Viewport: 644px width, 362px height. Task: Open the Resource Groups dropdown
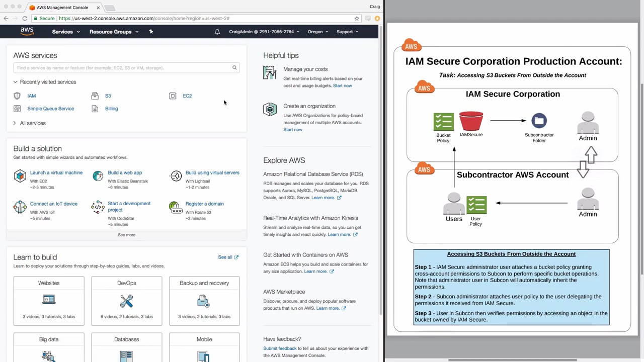[x=114, y=32]
